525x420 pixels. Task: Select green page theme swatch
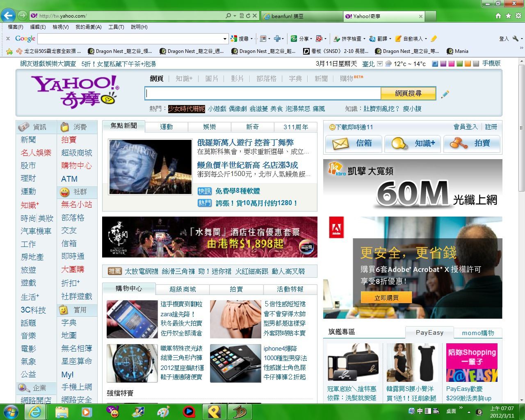tap(459, 64)
